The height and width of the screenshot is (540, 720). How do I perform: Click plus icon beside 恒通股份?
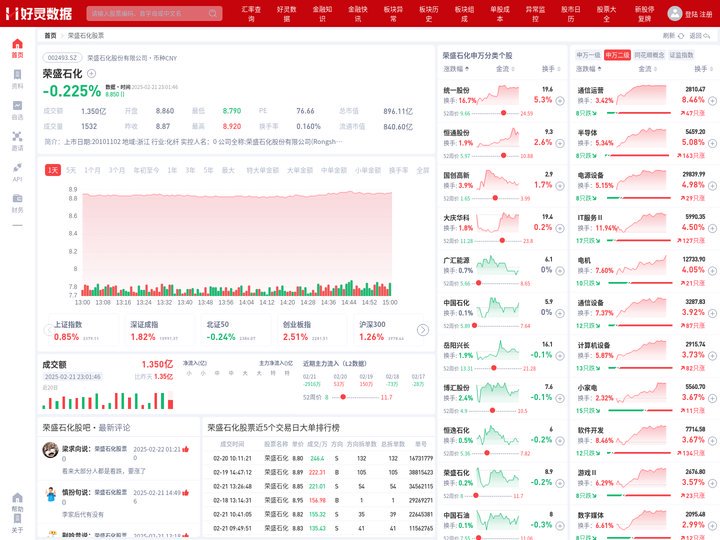pyautogui.click(x=560, y=143)
